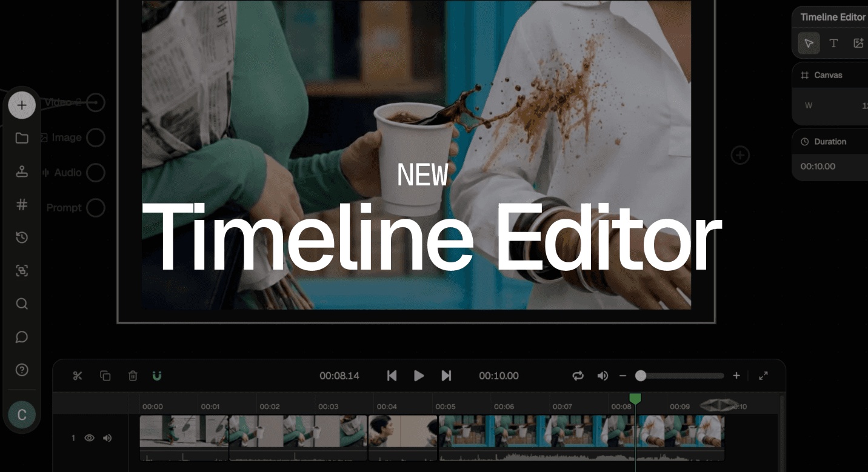Hide track 1 with the eye icon
Screen dimensions: 868x472
(89, 437)
